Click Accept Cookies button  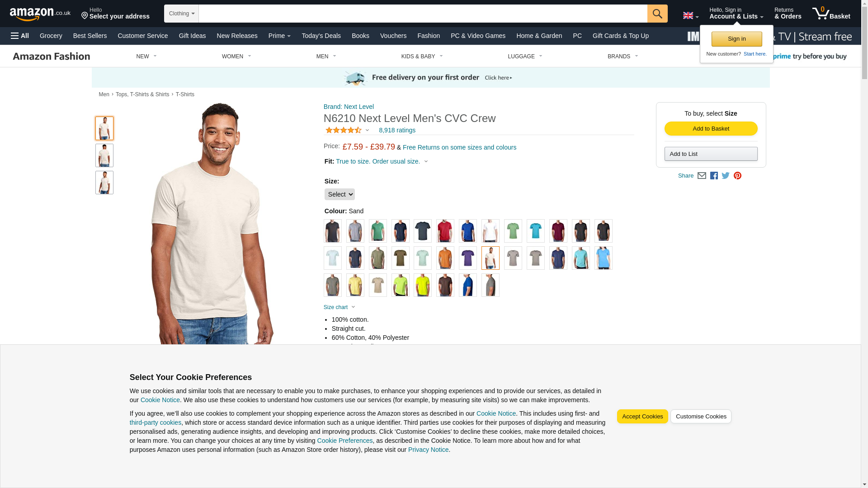pyautogui.click(x=642, y=417)
